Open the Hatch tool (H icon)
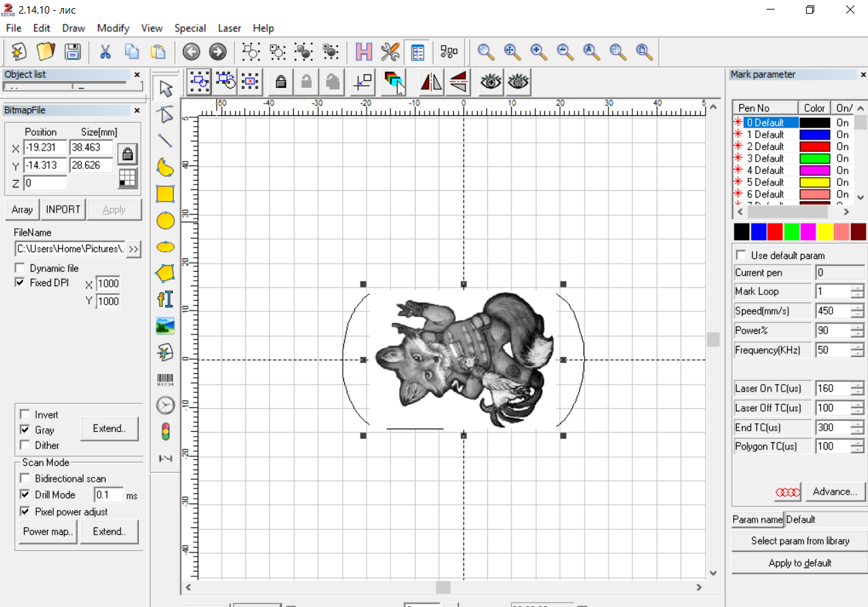 (364, 52)
